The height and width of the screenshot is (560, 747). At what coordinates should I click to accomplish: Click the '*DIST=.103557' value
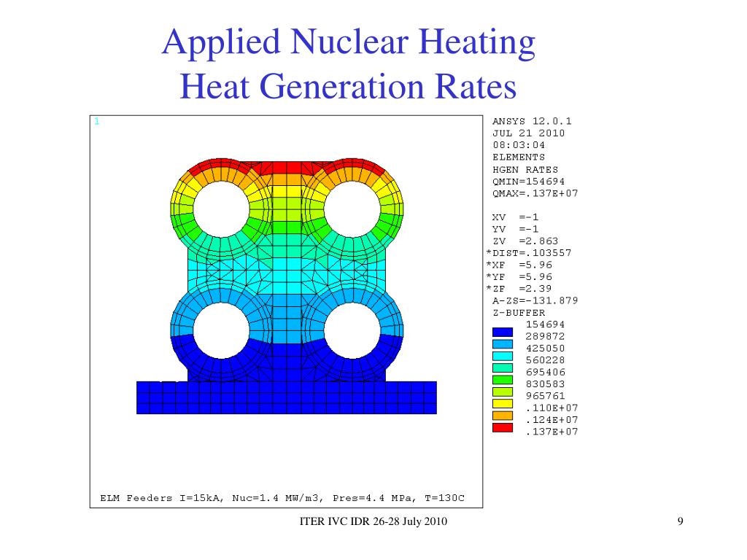(528, 253)
